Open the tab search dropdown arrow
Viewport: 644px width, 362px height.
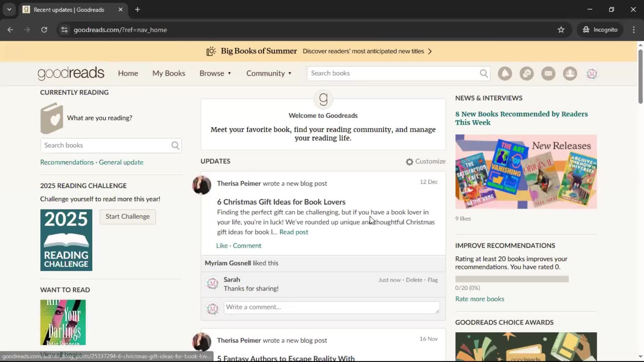(x=9, y=9)
